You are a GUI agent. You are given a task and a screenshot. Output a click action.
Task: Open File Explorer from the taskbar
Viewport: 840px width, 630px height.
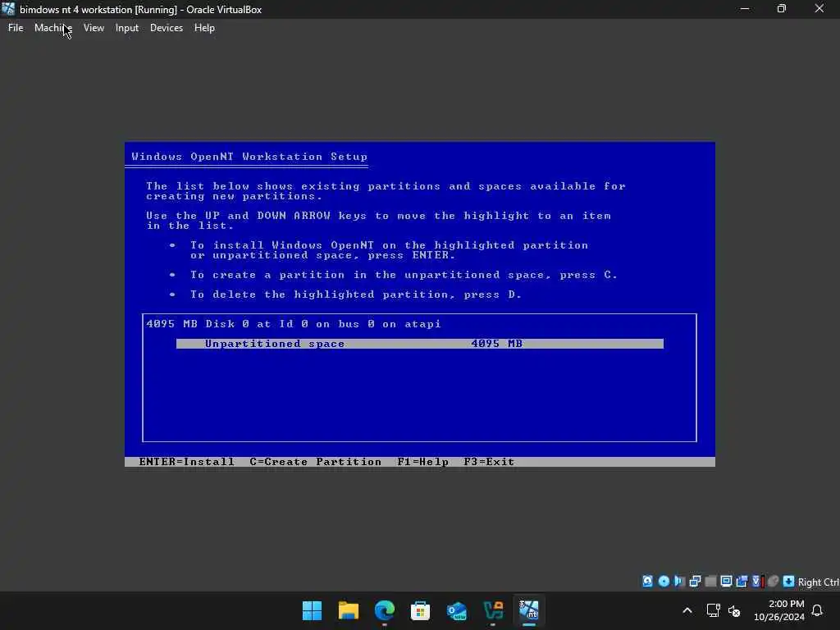point(348,610)
